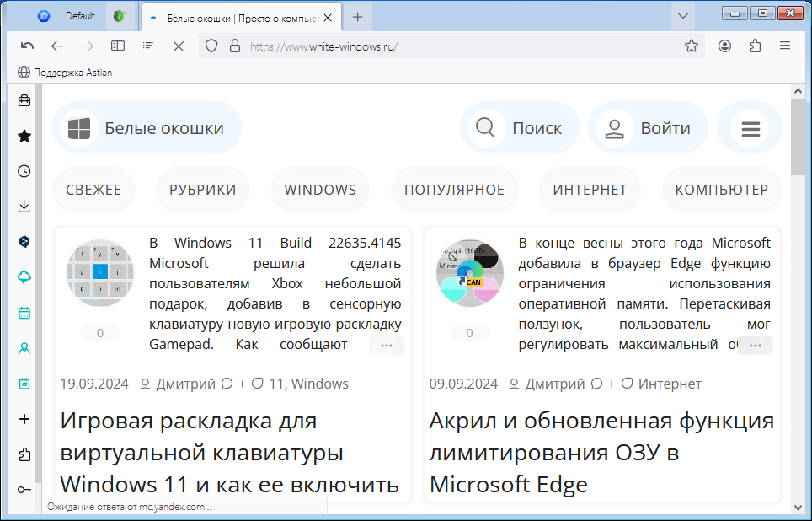Viewport: 812px width, 521px height.
Task: Open the history clock panel in sidebar
Action: (24, 171)
